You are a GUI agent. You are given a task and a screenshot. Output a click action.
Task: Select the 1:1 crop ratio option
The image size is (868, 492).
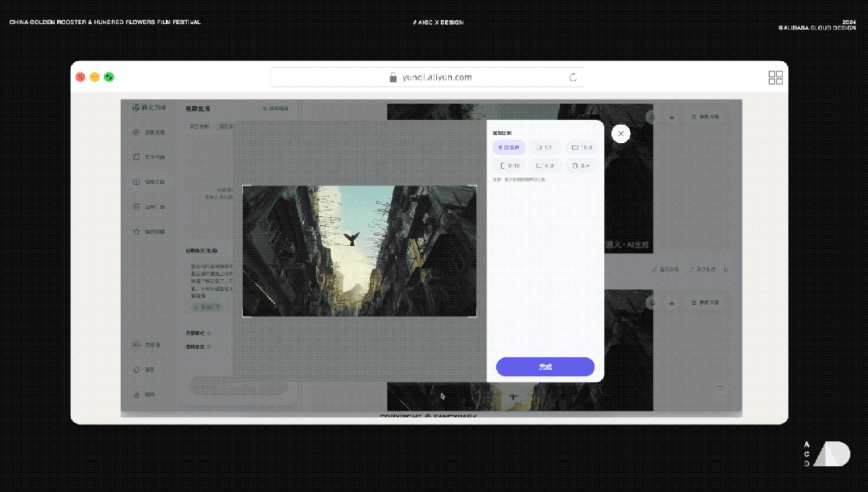544,147
